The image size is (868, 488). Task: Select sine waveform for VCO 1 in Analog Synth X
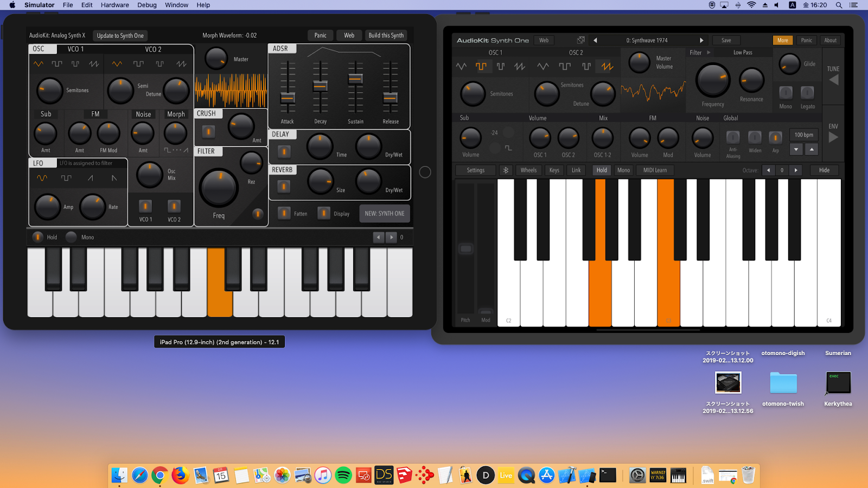(39, 64)
